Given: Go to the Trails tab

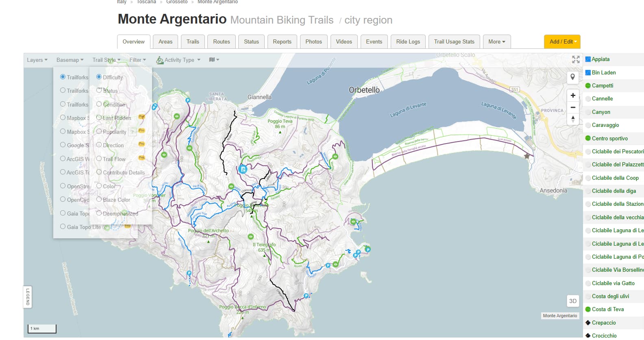Looking at the screenshot, I should [x=193, y=41].
